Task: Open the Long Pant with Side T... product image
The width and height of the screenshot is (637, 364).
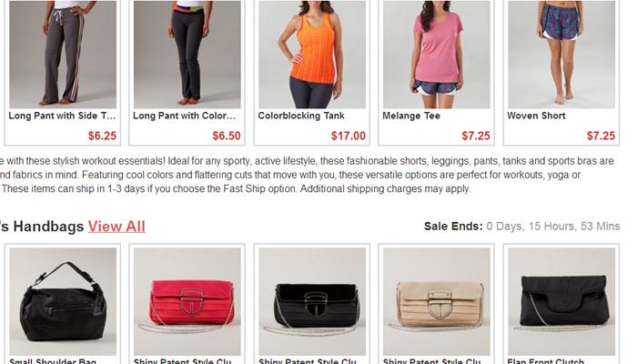Action: (x=63, y=54)
